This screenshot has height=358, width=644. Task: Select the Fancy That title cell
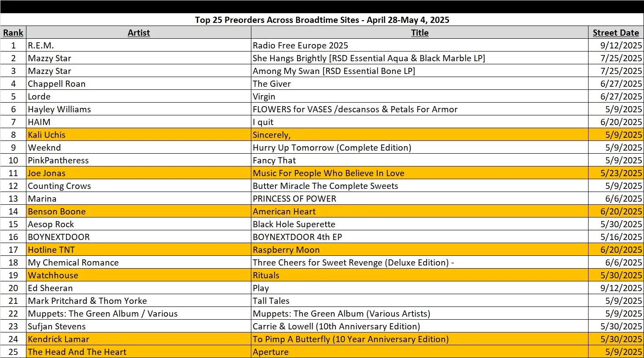coord(420,160)
